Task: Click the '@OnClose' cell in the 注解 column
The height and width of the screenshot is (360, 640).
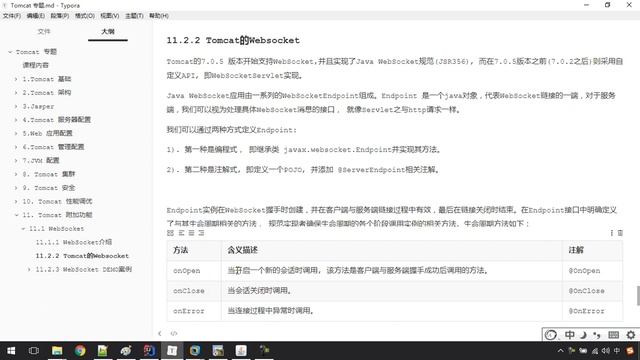Action: (x=592, y=291)
